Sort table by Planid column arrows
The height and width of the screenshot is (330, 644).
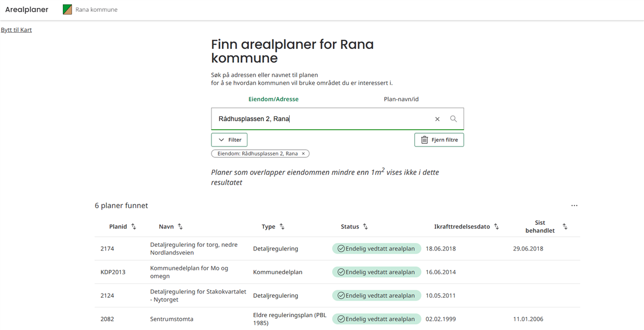pos(134,227)
